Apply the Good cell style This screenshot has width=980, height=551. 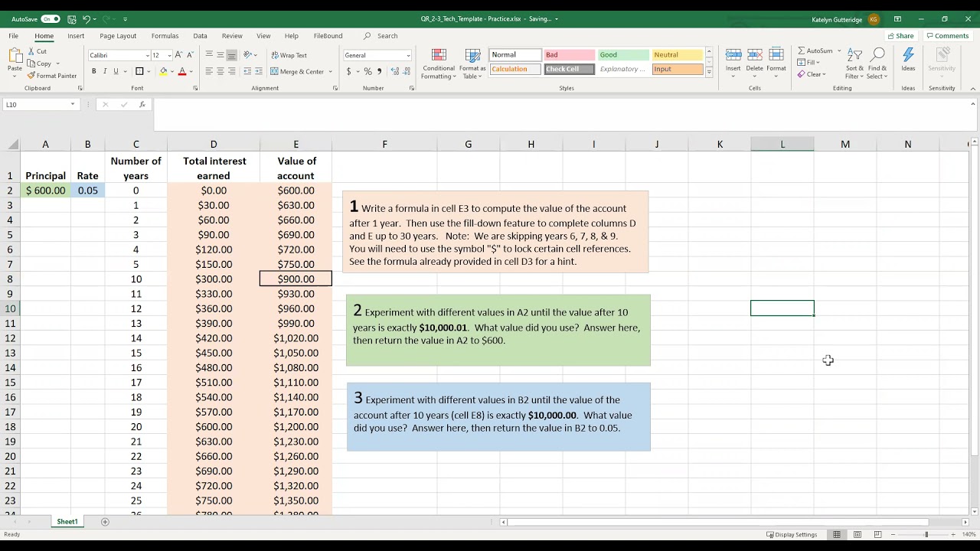tap(623, 55)
